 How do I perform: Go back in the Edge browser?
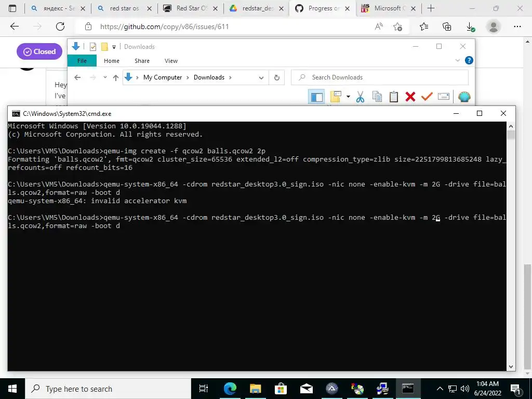[14, 26]
